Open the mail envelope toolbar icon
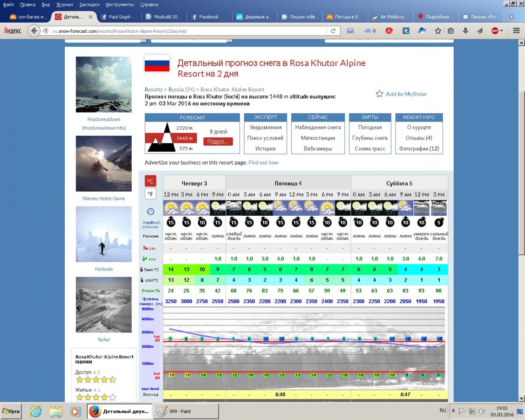Image resolution: width=525 pixels, height=420 pixels. pos(350,31)
